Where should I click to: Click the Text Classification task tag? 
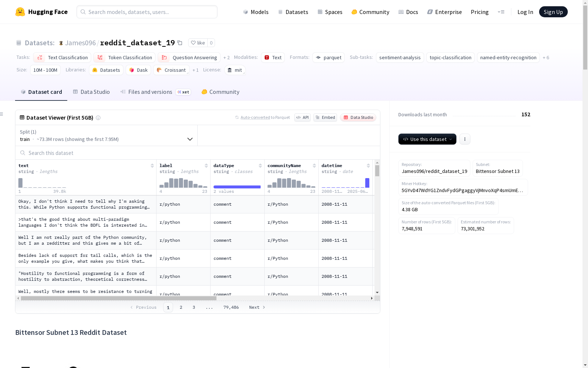(x=62, y=57)
